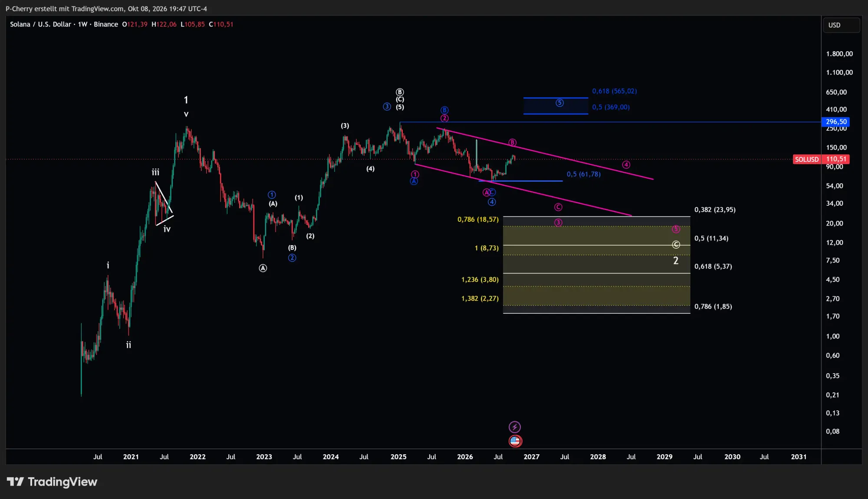The height and width of the screenshot is (499, 868).
Task: Click the Solana / U.S. Dollar symbol title
Action: pyautogui.click(x=40, y=24)
